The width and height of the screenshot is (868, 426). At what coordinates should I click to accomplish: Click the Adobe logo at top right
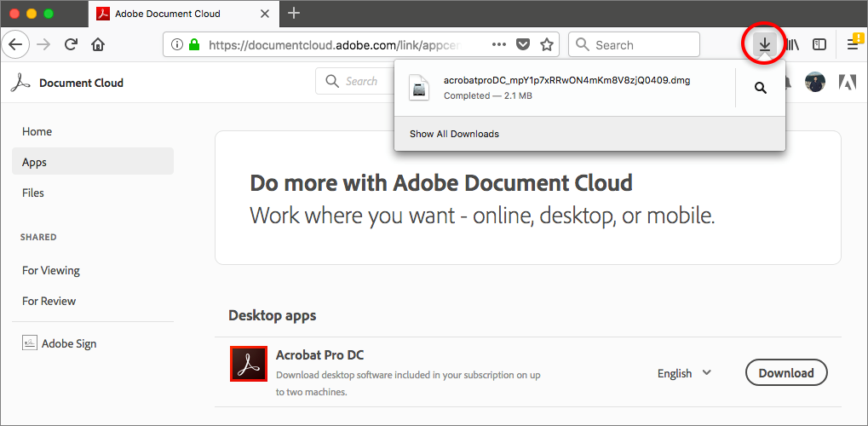(848, 83)
